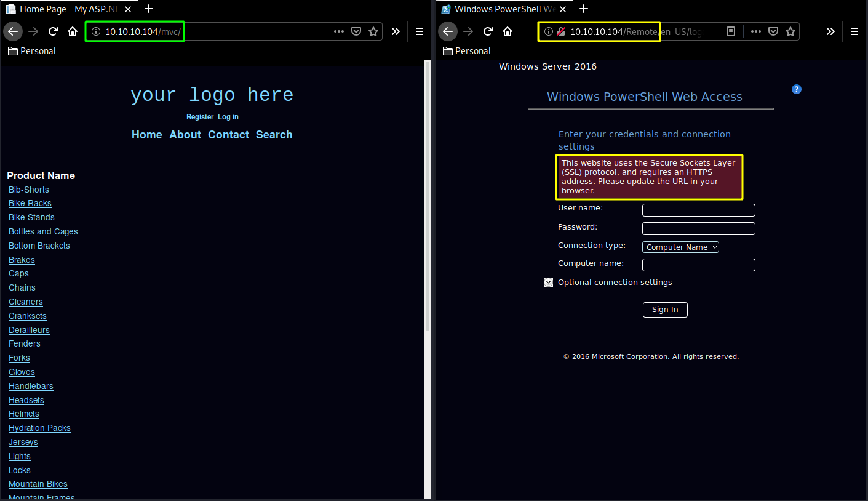Open the Helmets product link
The width and height of the screenshot is (868, 501).
24,414
